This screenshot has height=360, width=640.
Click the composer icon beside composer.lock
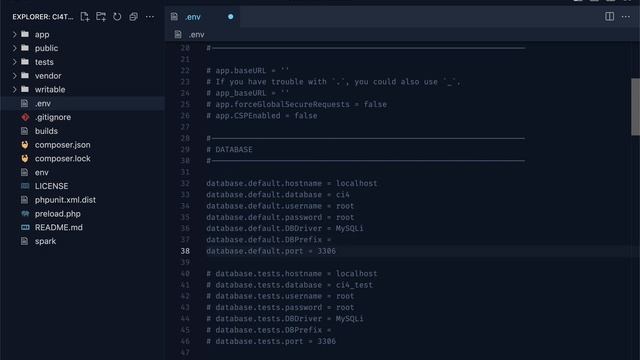[x=25, y=158]
